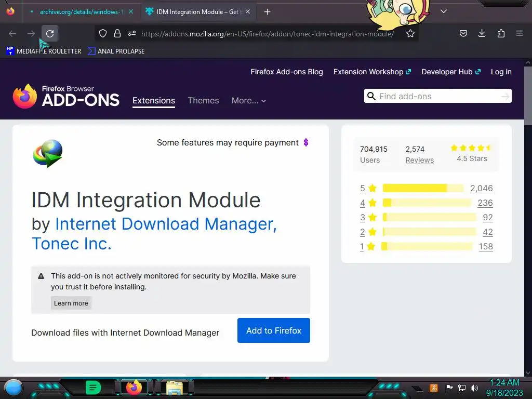Open Extension Workshop link
Image resolution: width=532 pixels, height=399 pixels.
(372, 72)
